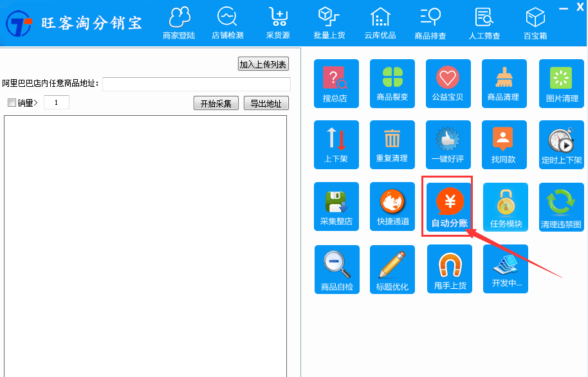Select the 清理违禁图 prohibited image cleaner
Viewport: 588px width, 377px height.
[560, 206]
